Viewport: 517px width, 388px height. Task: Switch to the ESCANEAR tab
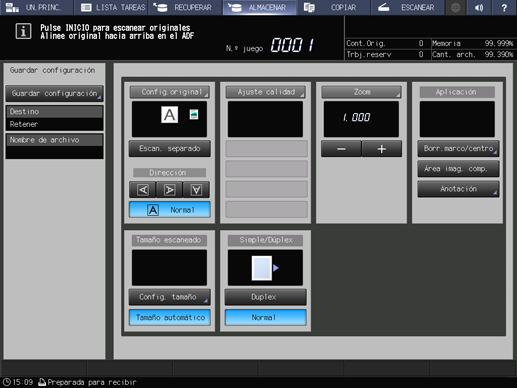click(x=408, y=7)
